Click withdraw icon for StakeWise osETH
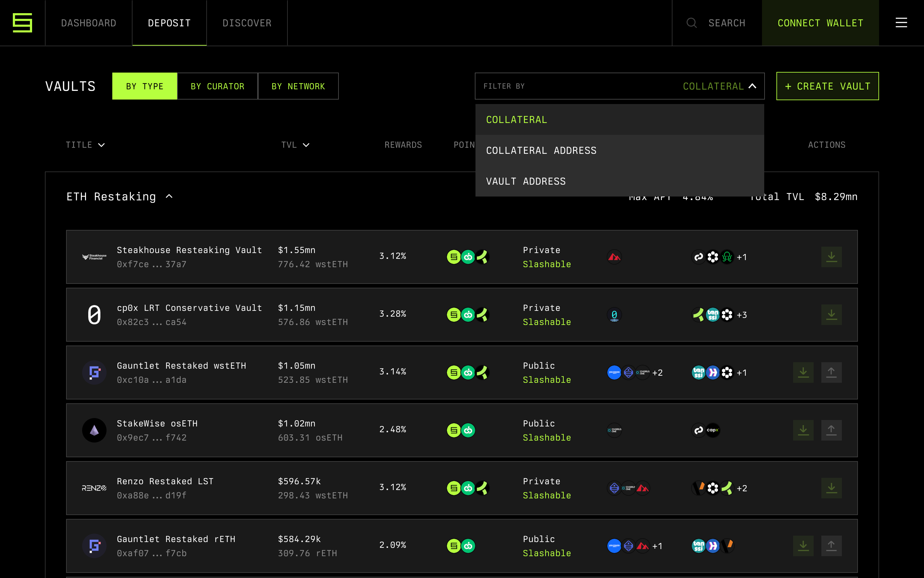924x578 pixels. [831, 430]
